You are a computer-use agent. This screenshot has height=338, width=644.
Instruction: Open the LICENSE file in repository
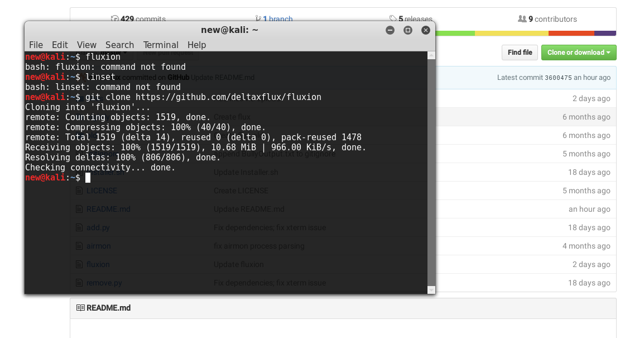click(x=102, y=191)
